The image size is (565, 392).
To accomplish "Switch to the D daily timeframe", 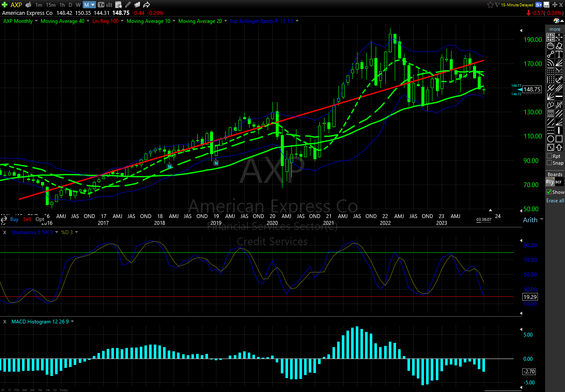I will click(x=70, y=5).
